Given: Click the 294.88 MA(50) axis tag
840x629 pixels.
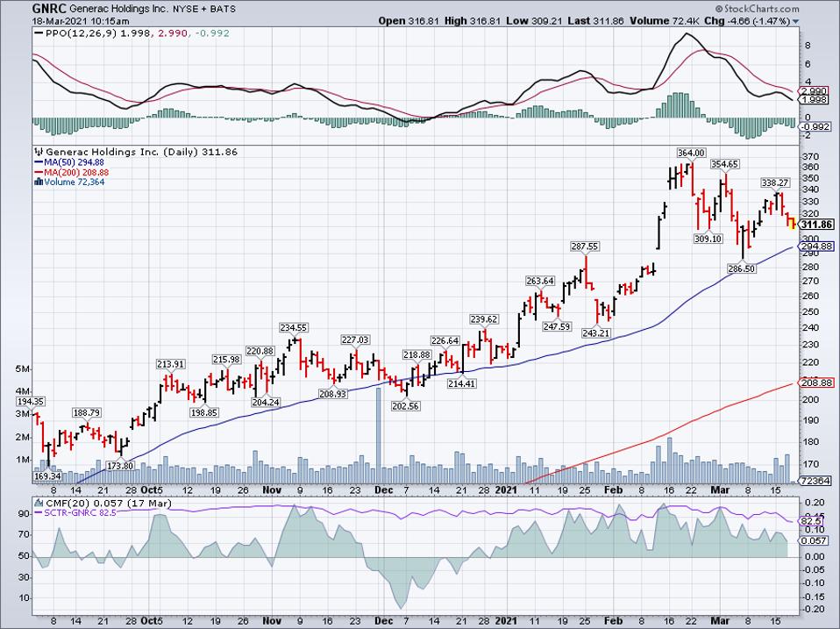Looking at the screenshot, I should tap(817, 247).
